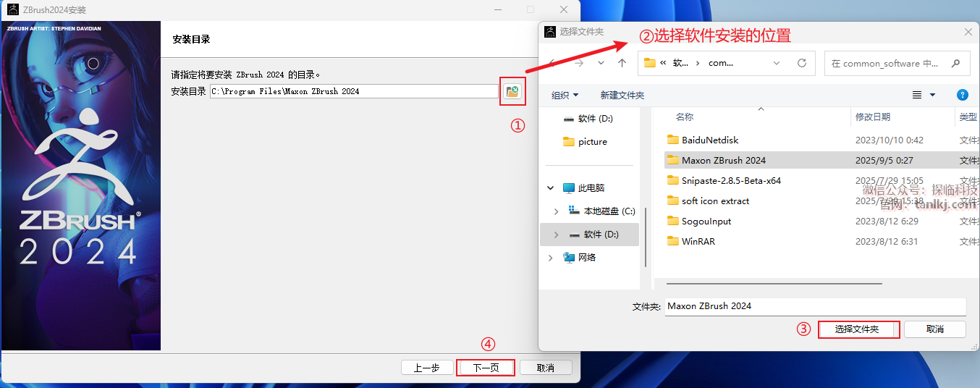Click the install directory path field
This screenshot has height=388, width=980.
[x=354, y=91]
